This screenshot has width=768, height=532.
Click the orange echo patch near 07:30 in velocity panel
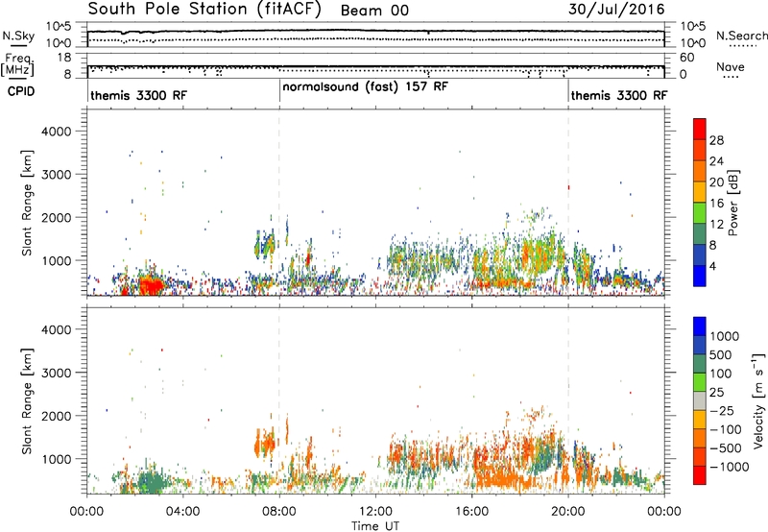265,444
